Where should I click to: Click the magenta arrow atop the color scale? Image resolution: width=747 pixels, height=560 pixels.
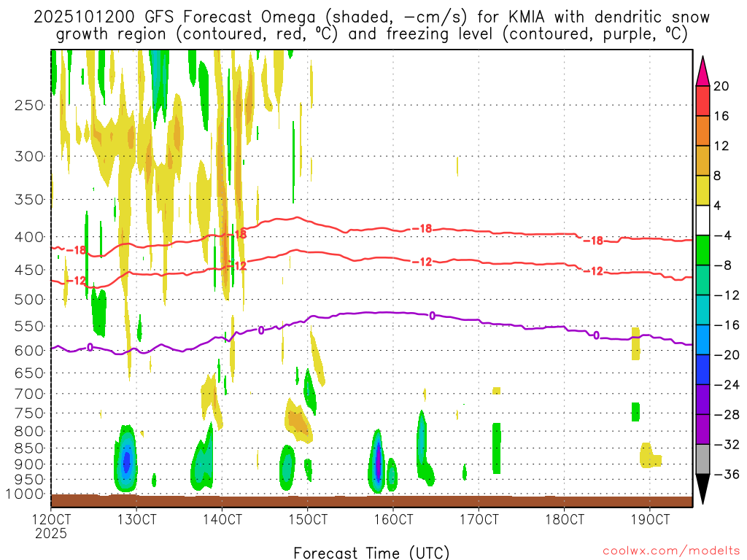(703, 71)
